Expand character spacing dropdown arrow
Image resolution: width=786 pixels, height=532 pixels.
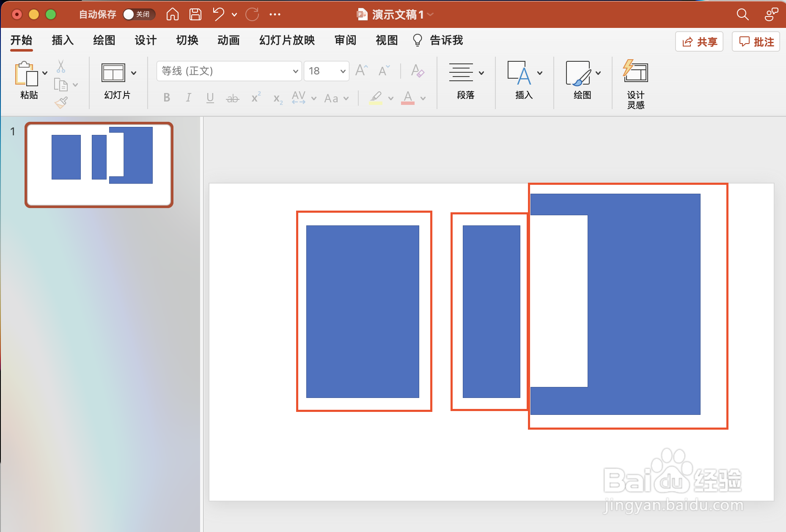coord(314,98)
